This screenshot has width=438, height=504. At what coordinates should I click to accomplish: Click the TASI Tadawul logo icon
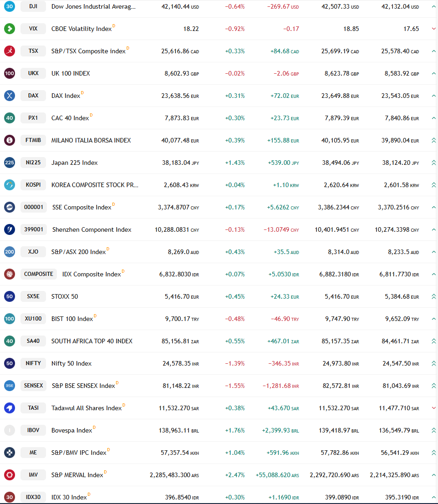tap(10, 408)
